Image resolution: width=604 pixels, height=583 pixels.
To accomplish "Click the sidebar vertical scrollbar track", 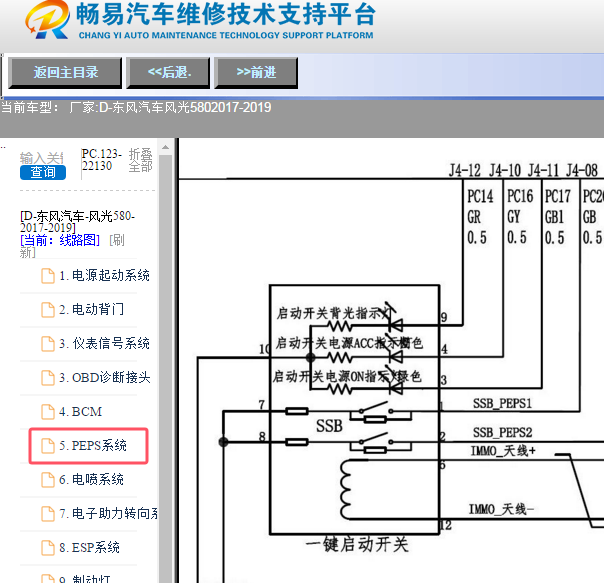I will click(x=166, y=369).
